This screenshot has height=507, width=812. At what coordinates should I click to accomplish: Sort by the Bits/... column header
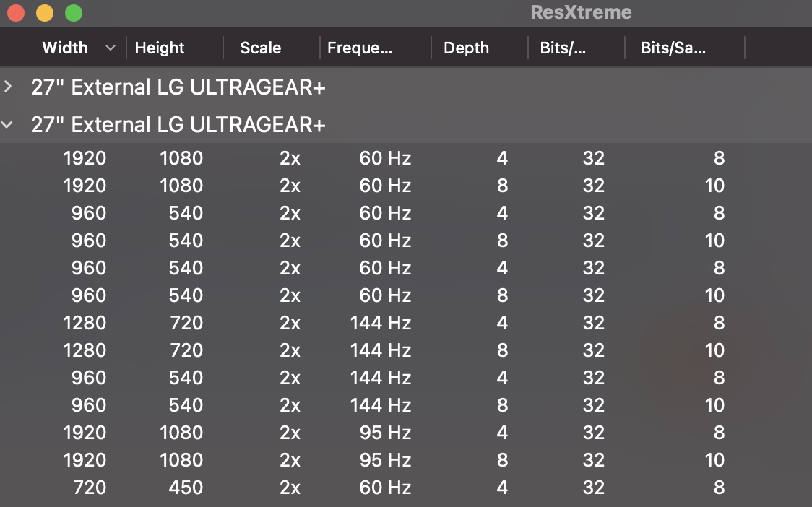[562, 48]
